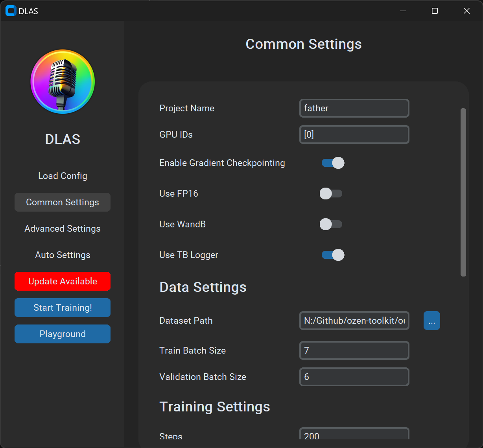Click the DLAS microphone logo
This screenshot has height=448, width=483.
(63, 81)
